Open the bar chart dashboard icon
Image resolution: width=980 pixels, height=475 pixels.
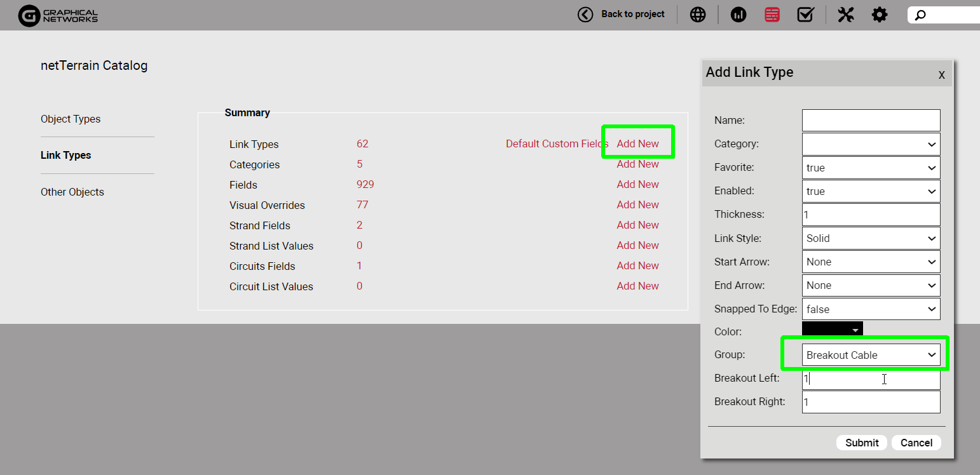(x=738, y=15)
